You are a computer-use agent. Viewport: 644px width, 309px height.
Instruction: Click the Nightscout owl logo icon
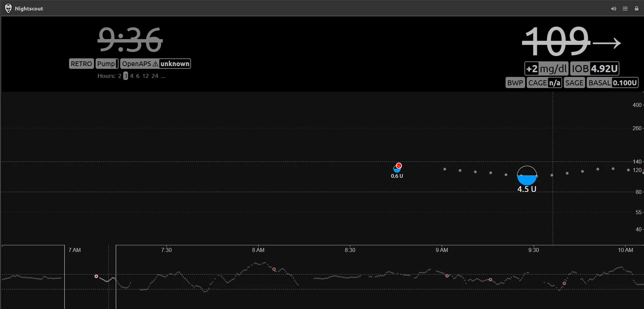click(x=8, y=8)
